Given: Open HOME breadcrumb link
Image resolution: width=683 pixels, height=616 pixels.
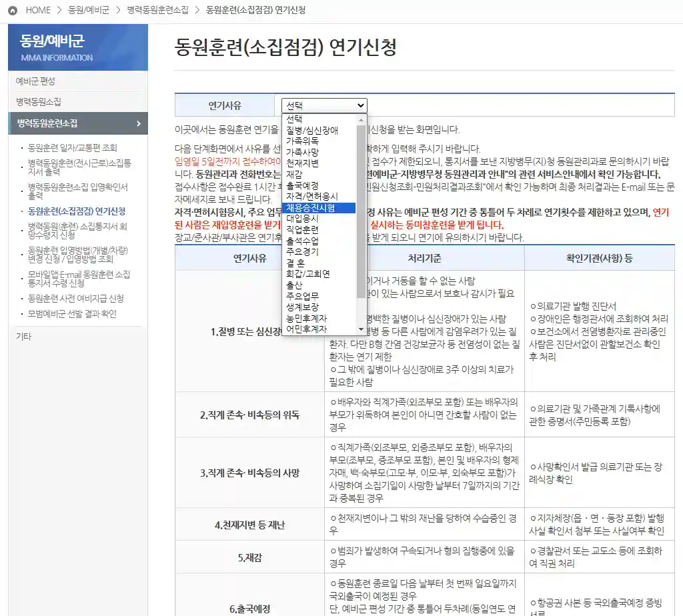Looking at the screenshot, I should [x=38, y=10].
